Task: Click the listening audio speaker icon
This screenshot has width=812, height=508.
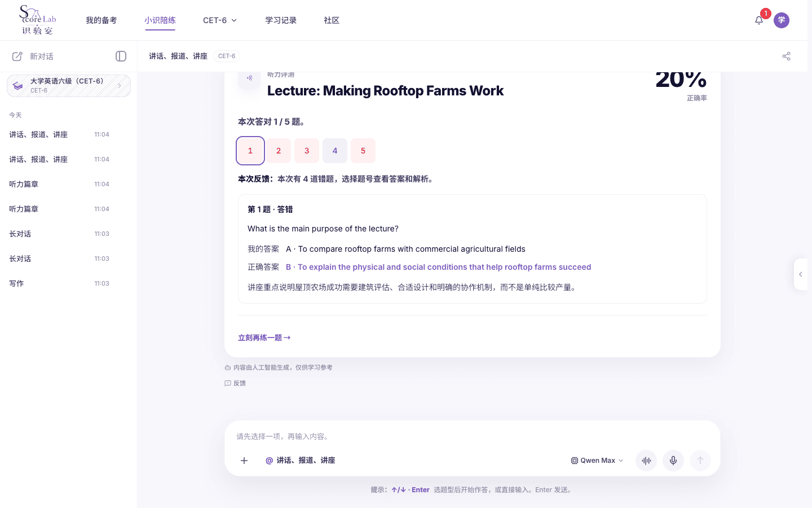Action: (x=249, y=78)
